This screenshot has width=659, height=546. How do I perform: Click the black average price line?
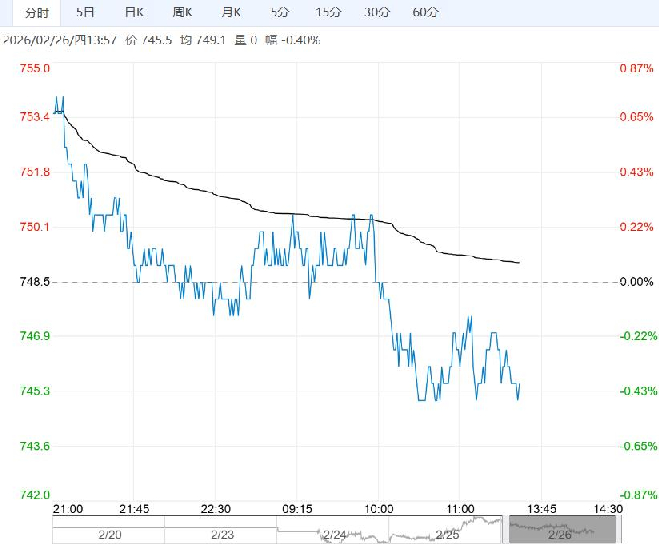click(200, 190)
